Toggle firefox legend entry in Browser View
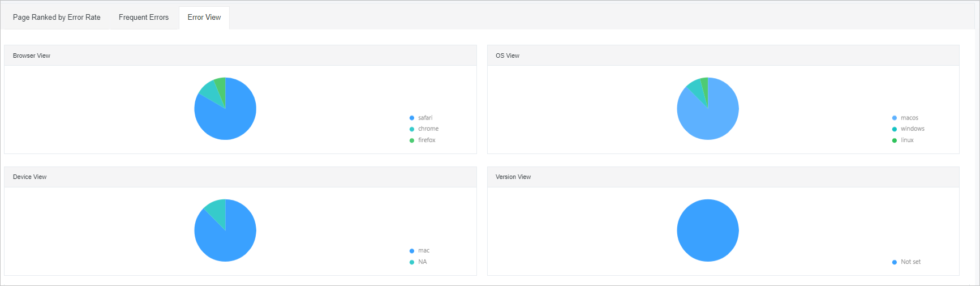The image size is (980, 286). pyautogui.click(x=423, y=140)
